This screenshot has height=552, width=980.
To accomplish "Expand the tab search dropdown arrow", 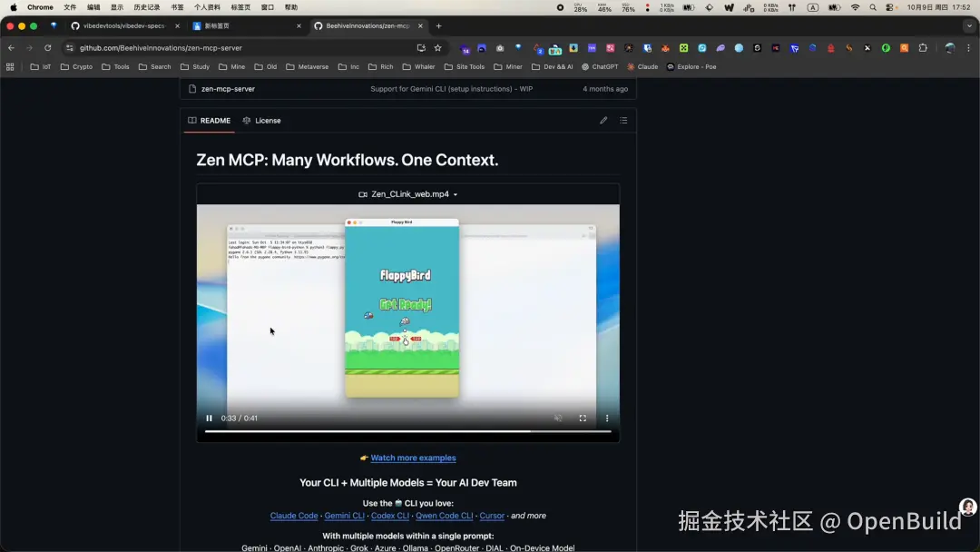I will [969, 25].
